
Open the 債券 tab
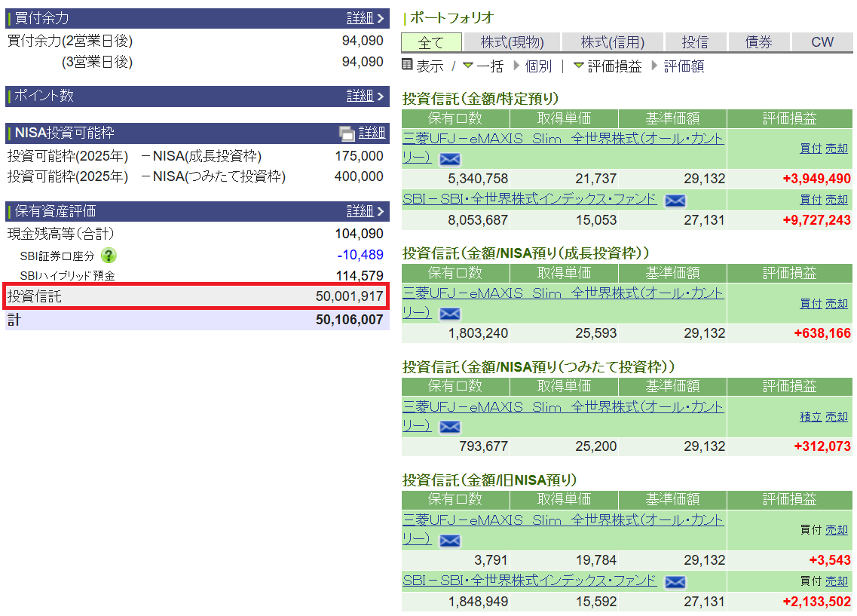[758, 42]
